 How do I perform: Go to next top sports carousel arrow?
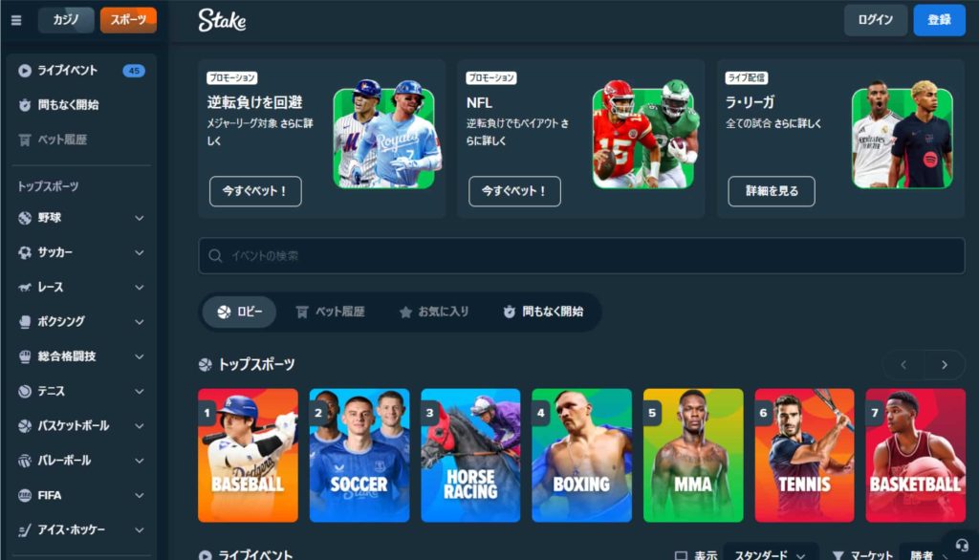pyautogui.click(x=944, y=365)
